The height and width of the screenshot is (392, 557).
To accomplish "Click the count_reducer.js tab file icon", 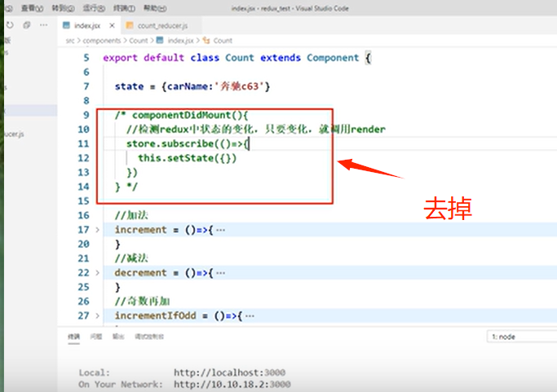I will [130, 25].
